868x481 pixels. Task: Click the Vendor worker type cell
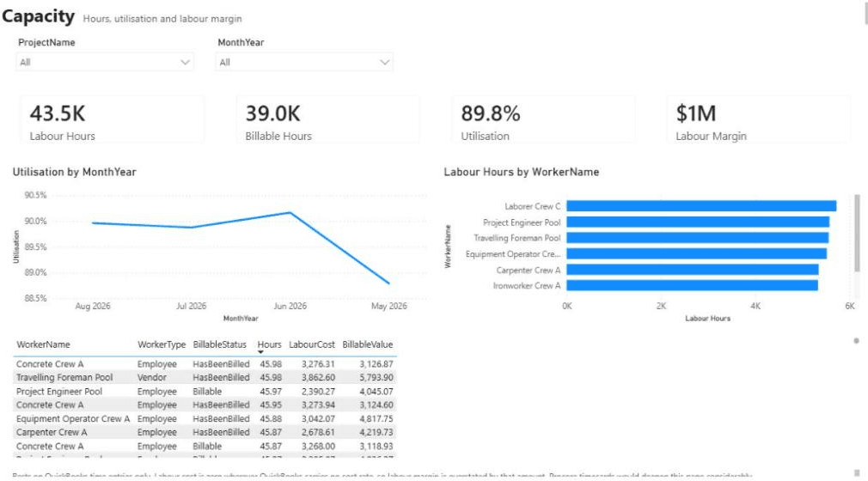(151, 377)
